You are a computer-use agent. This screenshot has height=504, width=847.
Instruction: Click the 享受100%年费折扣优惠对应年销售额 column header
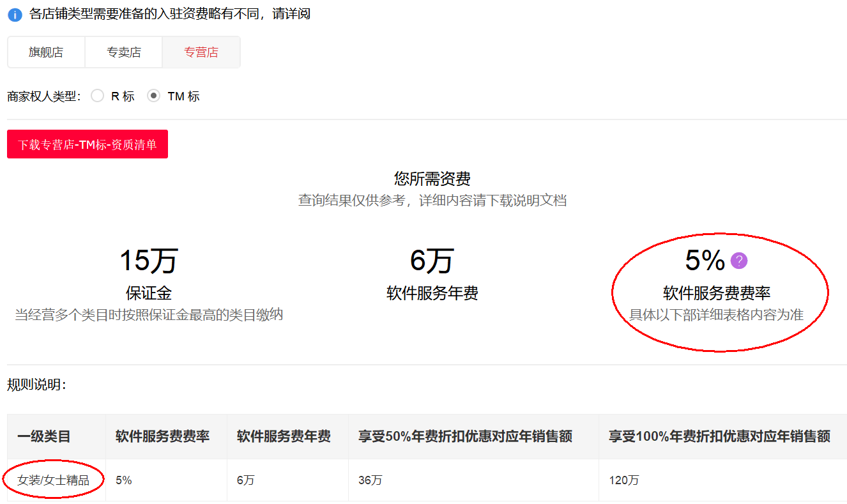719,437
